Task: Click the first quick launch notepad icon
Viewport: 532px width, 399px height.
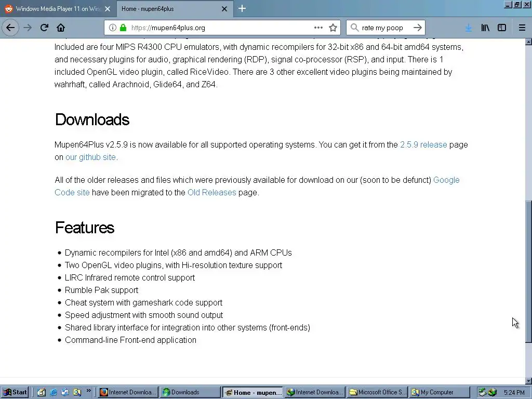Action: coord(42,392)
